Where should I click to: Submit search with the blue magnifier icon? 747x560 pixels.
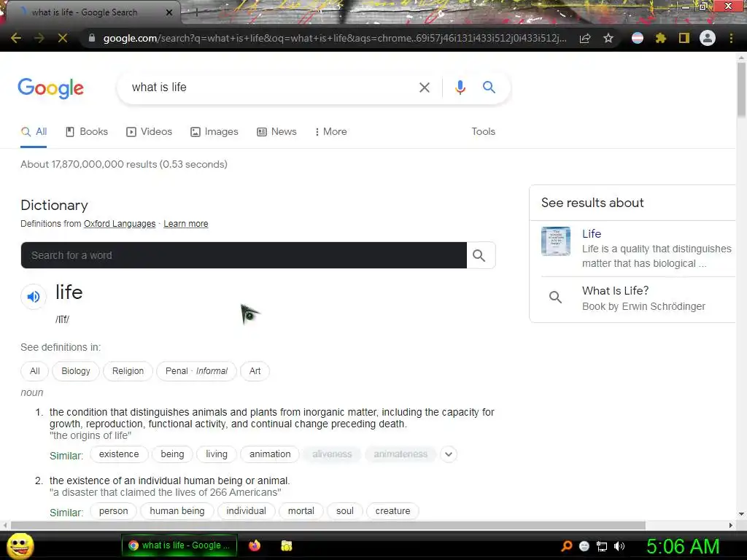[x=489, y=87]
